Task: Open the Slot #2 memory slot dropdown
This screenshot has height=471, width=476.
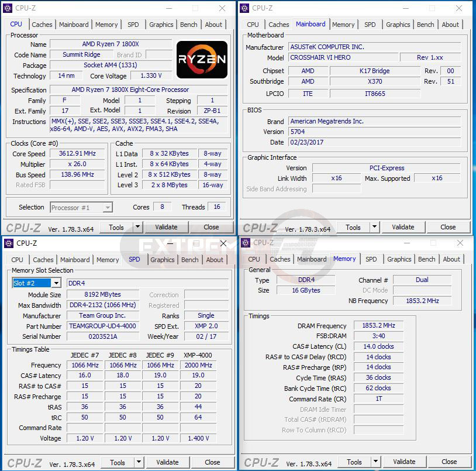Action: click(56, 283)
